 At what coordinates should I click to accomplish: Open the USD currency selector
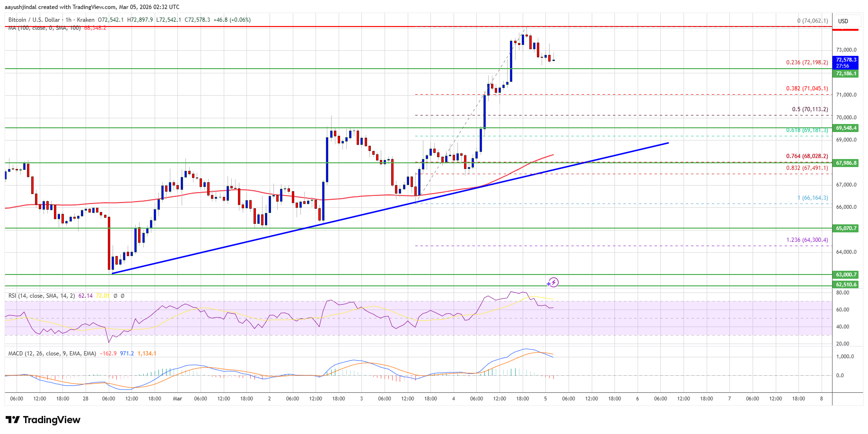click(843, 21)
